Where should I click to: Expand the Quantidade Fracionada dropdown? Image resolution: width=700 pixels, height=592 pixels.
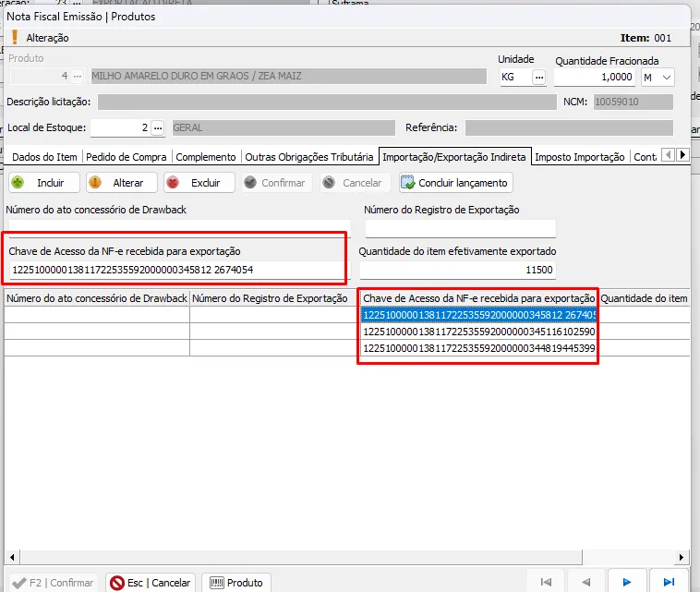pyautogui.click(x=667, y=78)
